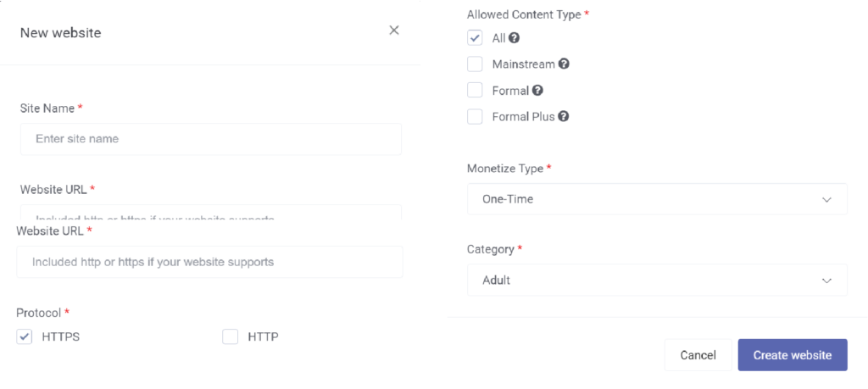Click the Cancel button
Image resolution: width=868 pixels, height=389 pixels.
[698, 355]
